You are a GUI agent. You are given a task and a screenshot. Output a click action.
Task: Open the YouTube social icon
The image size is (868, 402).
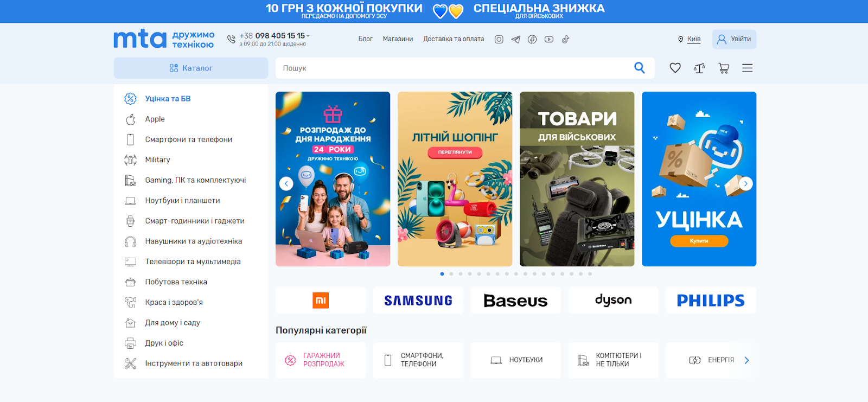pyautogui.click(x=549, y=39)
